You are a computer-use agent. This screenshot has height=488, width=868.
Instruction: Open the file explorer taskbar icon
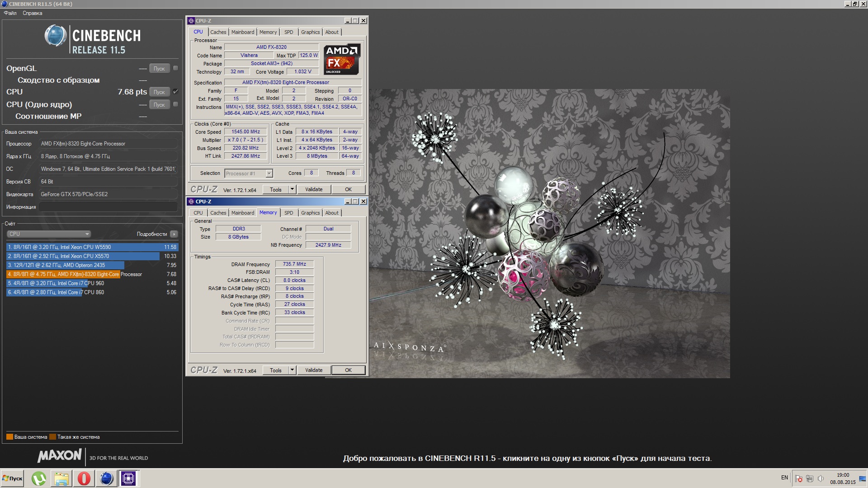tap(61, 479)
